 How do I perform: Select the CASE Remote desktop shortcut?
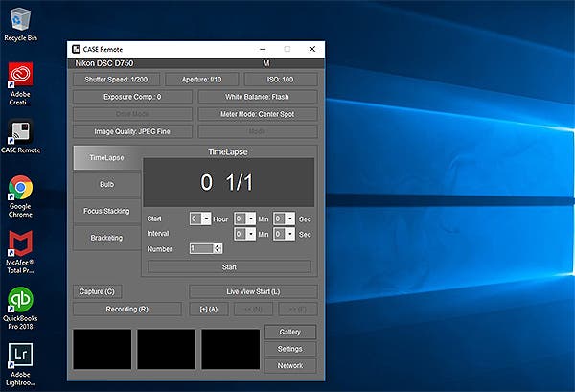[20, 136]
